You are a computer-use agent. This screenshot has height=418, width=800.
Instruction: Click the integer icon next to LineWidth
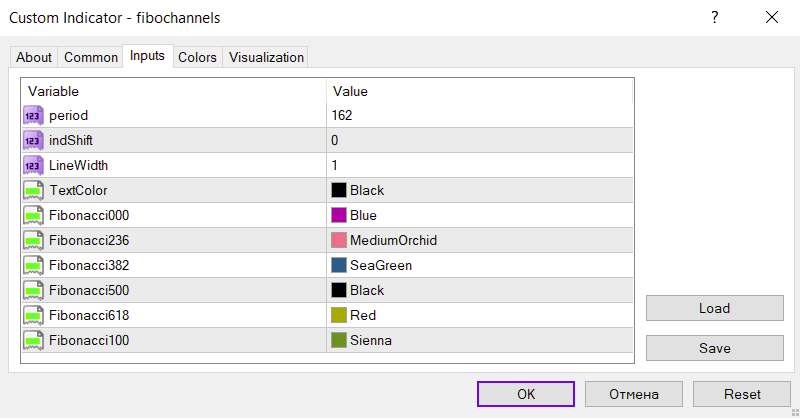tap(32, 165)
